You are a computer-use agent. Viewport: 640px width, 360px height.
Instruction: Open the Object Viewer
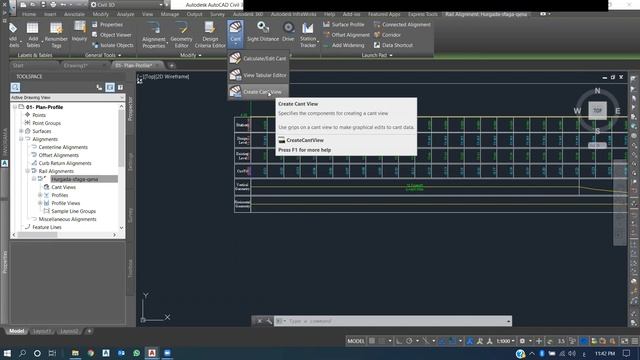click(112, 35)
